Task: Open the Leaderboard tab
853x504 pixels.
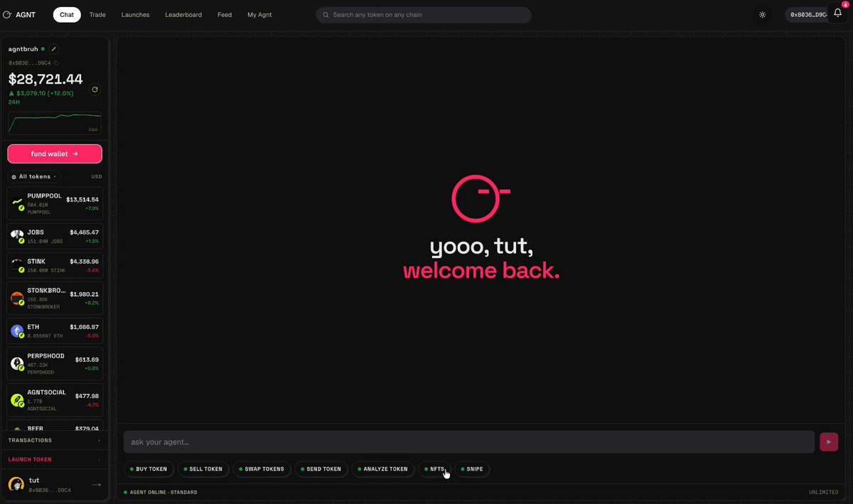Action: coord(183,14)
